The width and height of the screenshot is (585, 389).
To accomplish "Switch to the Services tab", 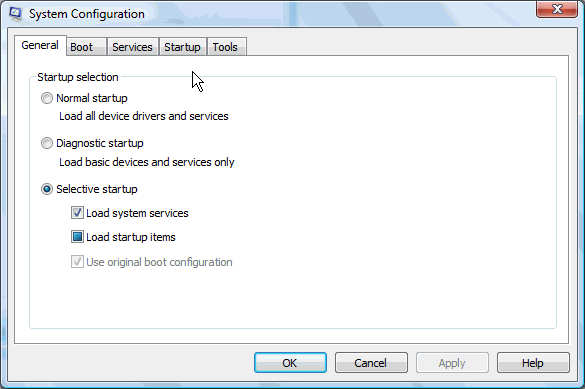I will [132, 47].
